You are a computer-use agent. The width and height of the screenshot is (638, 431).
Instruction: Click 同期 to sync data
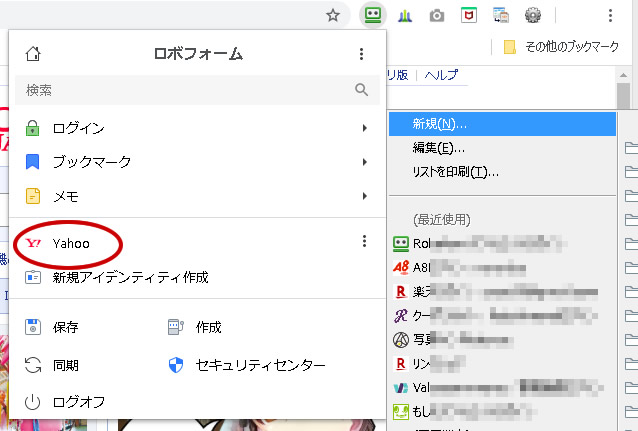point(52,365)
